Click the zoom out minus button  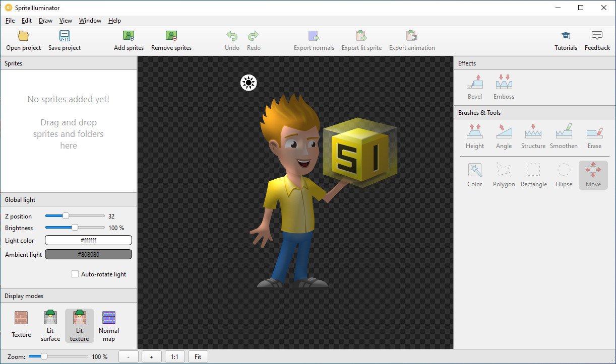point(129,357)
